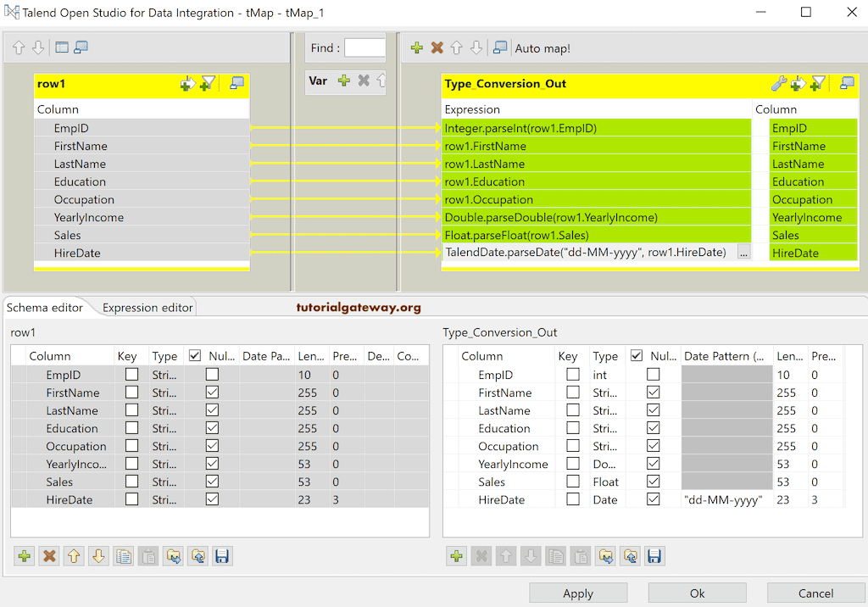Add a column to row1 with the green plus
868x607 pixels.
23,556
